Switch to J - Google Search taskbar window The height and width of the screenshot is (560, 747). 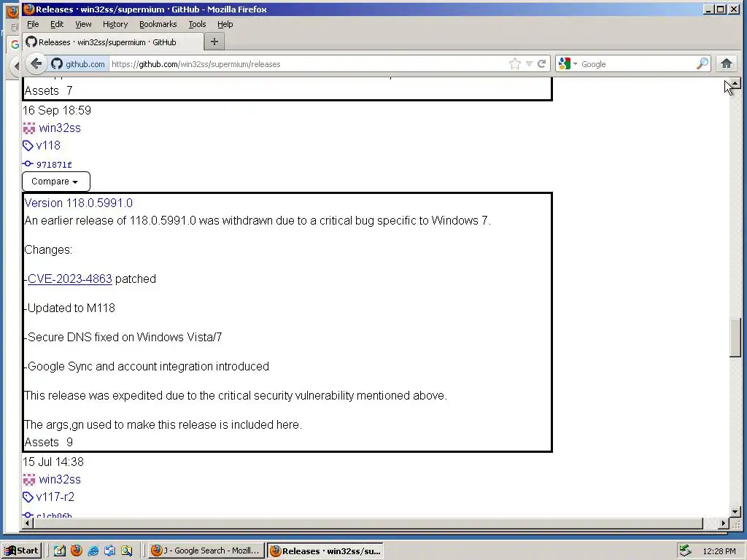click(x=206, y=551)
